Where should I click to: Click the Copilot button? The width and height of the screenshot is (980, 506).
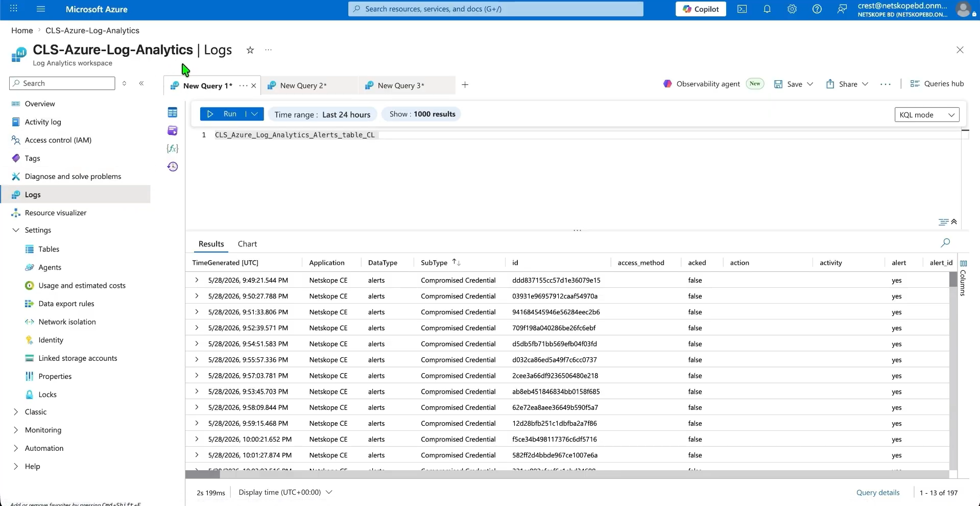[701, 9]
